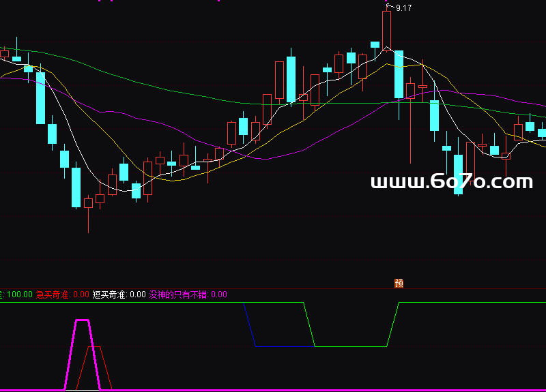Click the 9.17 peak price label
Image resolution: width=546 pixels, height=392 pixels.
[403, 8]
